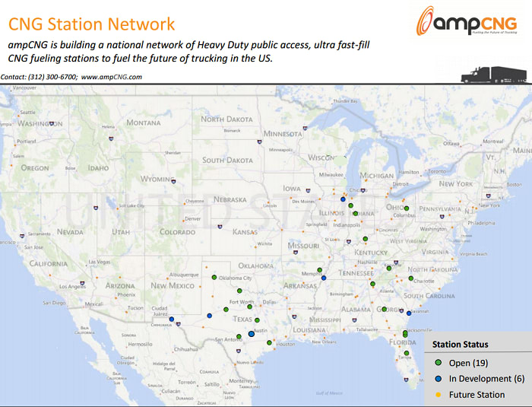Select the green station marker at Fort Worth
532x407 pixels.
pyautogui.click(x=250, y=307)
